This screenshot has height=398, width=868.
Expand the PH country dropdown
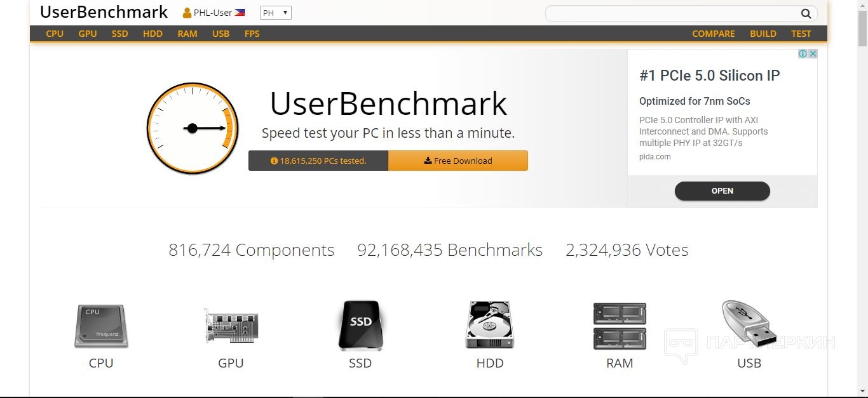276,13
